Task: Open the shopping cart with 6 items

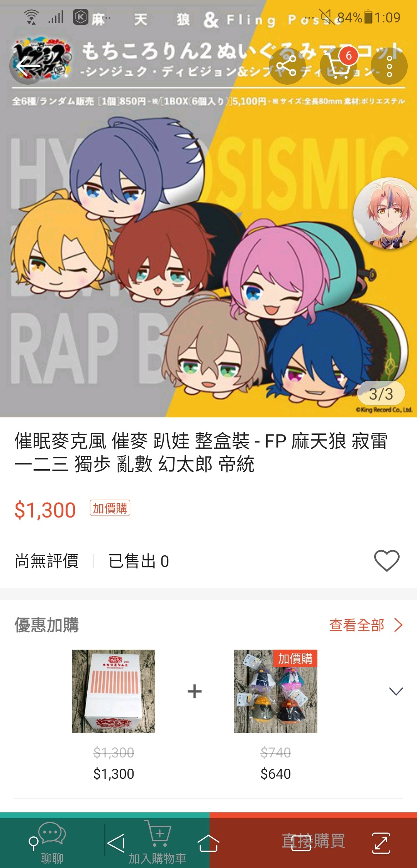Action: [339, 66]
